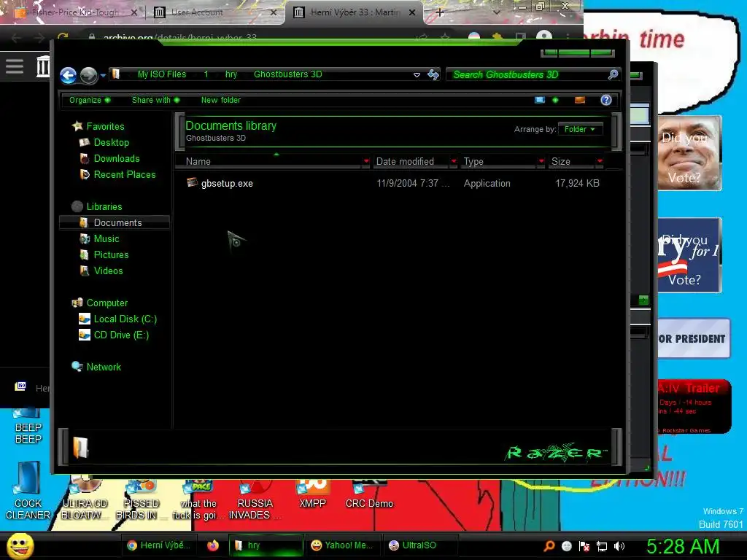Click the search magnifier icon in Explorer
The height and width of the screenshot is (560, 747).
pos(613,74)
